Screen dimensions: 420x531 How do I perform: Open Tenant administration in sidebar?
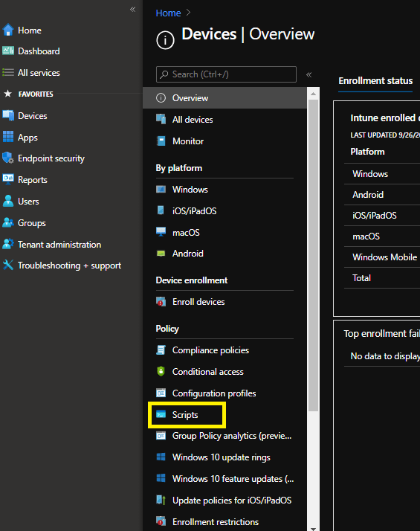(59, 245)
